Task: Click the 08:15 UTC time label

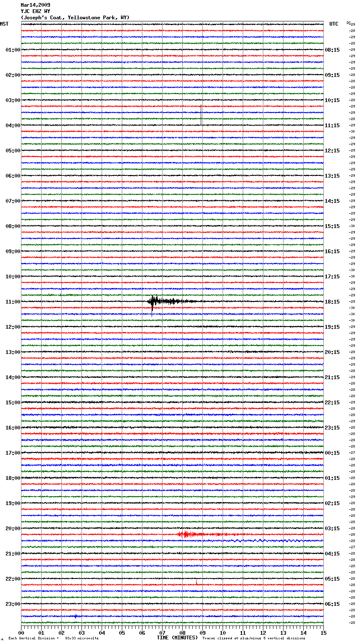Action: click(332, 50)
